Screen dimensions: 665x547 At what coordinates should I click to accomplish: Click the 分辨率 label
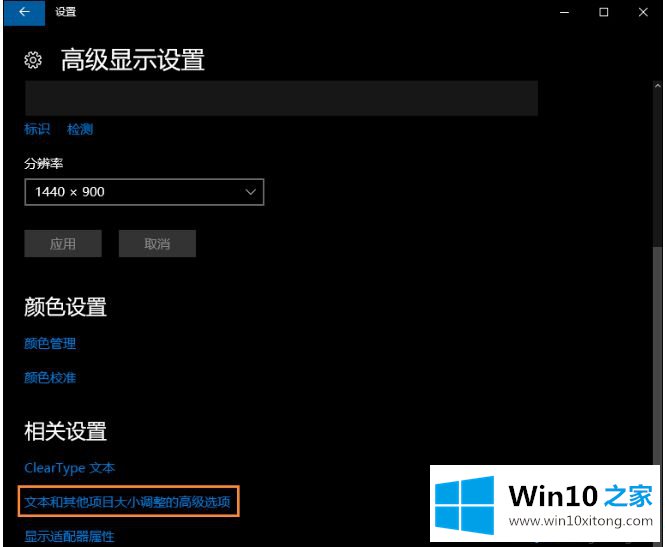(x=44, y=163)
